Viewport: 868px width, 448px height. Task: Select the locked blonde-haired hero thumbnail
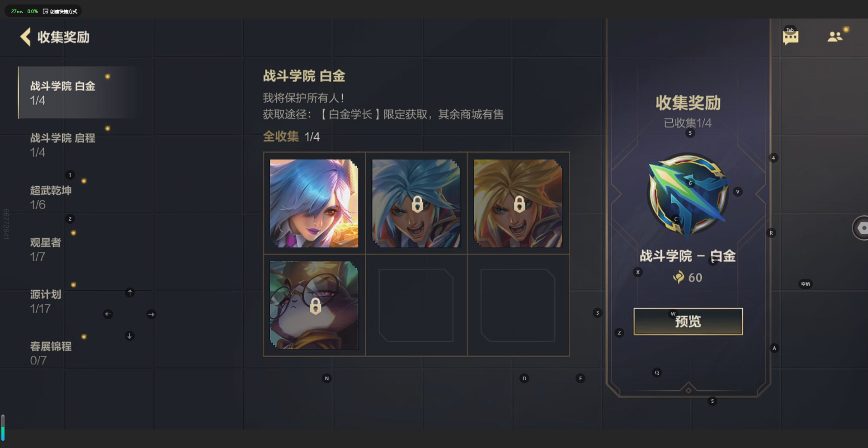pyautogui.click(x=518, y=203)
